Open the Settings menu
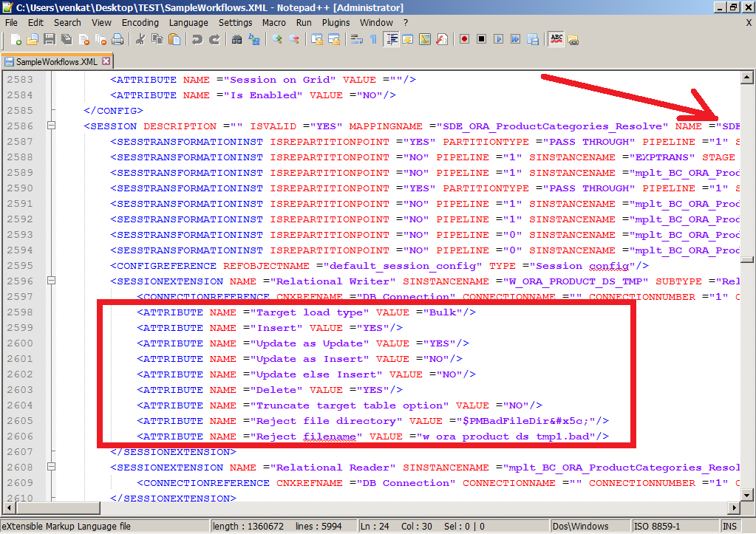 [235, 23]
